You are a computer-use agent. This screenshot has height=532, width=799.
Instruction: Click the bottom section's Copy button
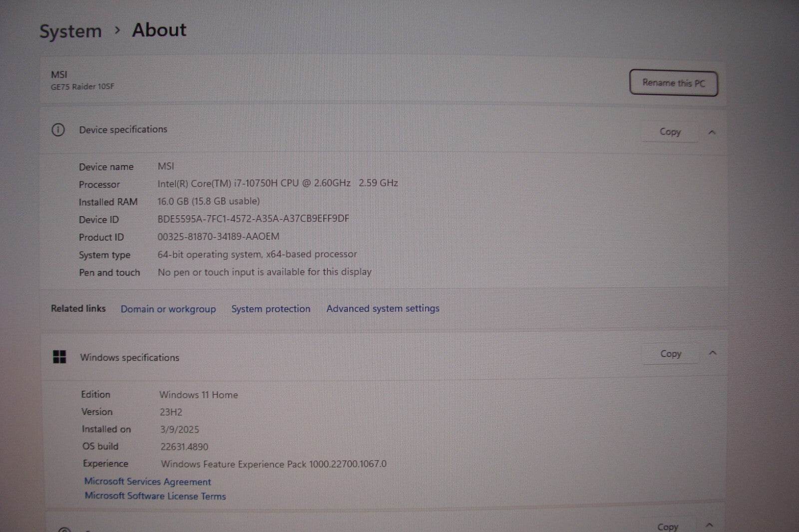(x=668, y=526)
